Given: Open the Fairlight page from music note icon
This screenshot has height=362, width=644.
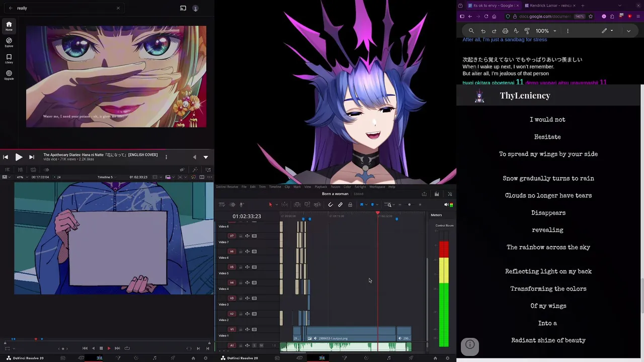Looking at the screenshot, I should [x=388, y=358].
